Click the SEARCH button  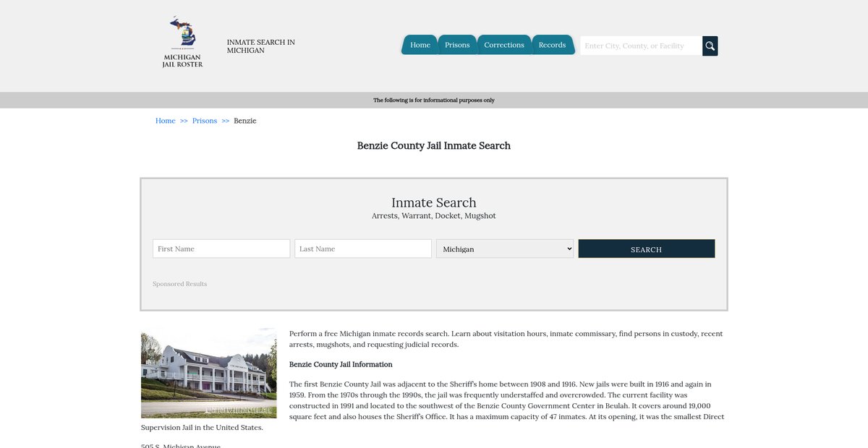647,249
